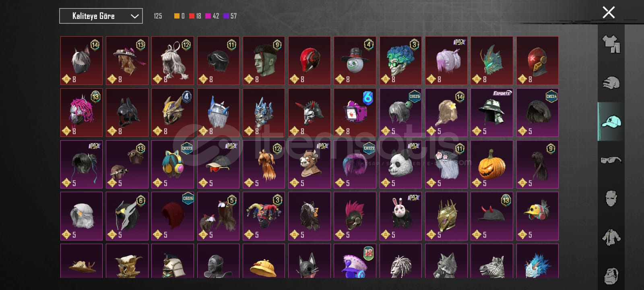The height and width of the screenshot is (290, 644).
Task: Pick the Esports camouflage bucket hat
Action: tap(492, 112)
